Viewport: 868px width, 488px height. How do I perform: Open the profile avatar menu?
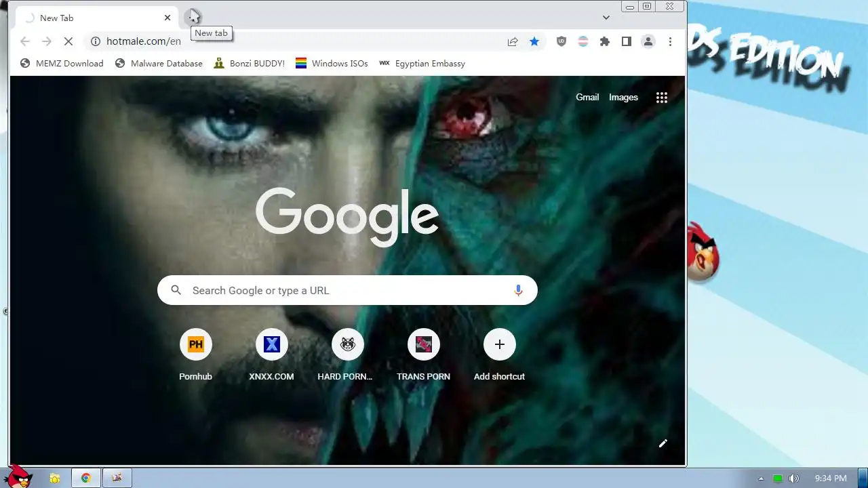click(648, 41)
